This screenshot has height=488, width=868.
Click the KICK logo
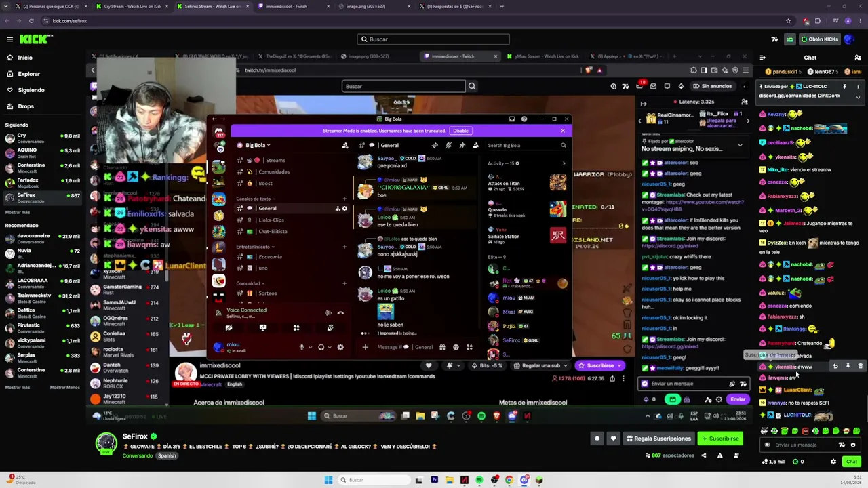[33, 39]
